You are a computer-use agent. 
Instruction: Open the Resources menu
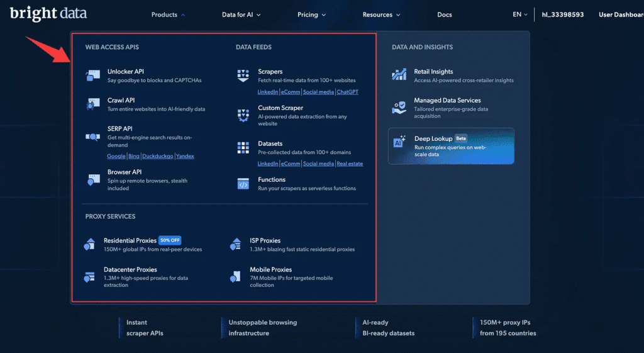(381, 14)
